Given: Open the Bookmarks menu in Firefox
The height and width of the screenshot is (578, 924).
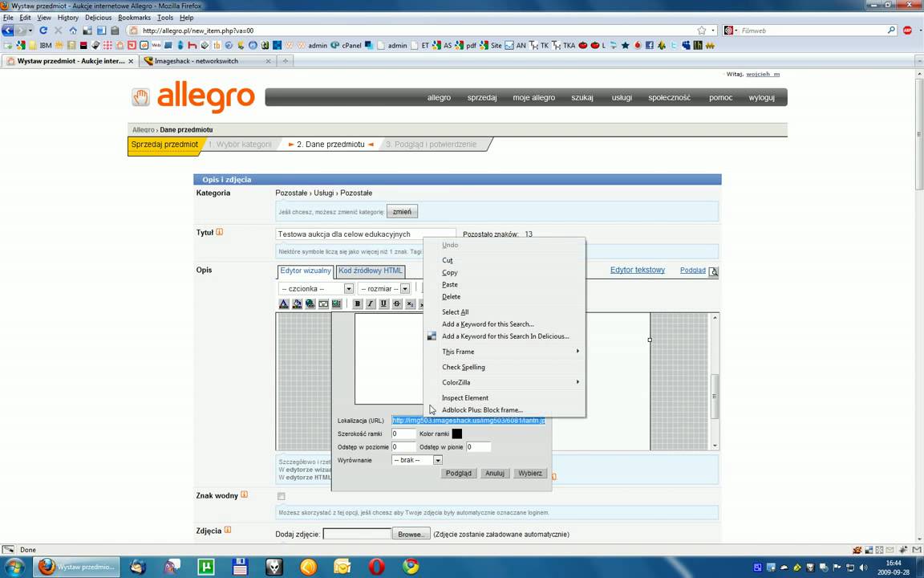Looking at the screenshot, I should click(x=135, y=18).
